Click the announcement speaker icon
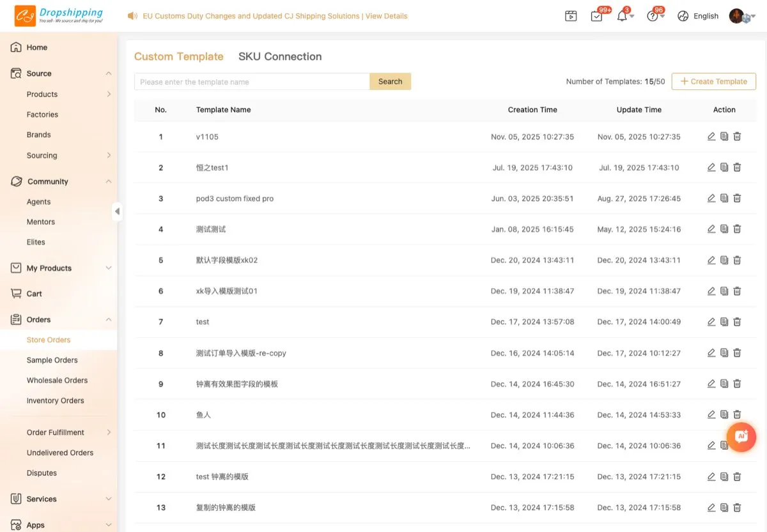767x532 pixels. [132, 16]
